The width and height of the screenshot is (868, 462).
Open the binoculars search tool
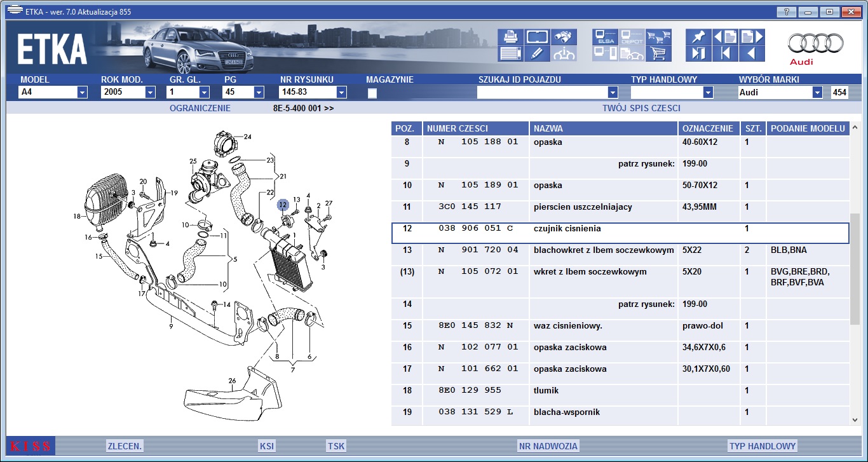(564, 37)
